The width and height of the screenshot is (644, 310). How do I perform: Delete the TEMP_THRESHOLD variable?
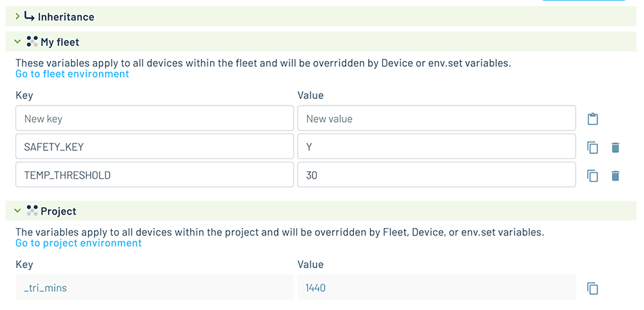pos(615,175)
